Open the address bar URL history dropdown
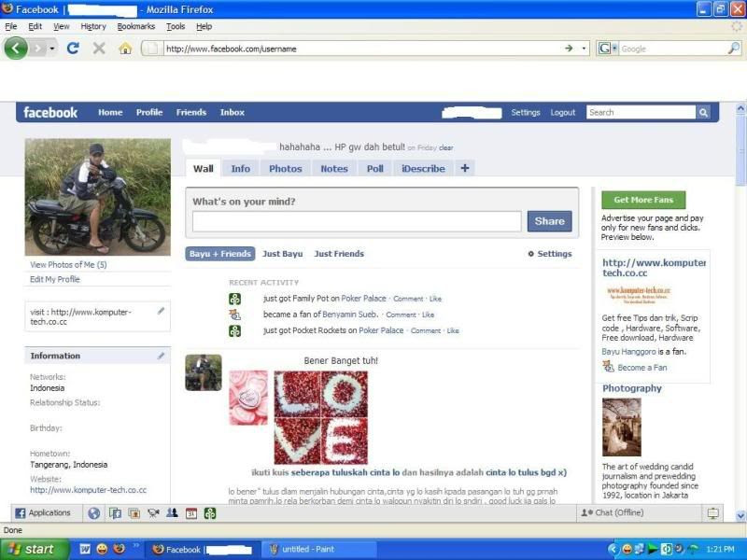The height and width of the screenshot is (560, 747). [584, 49]
